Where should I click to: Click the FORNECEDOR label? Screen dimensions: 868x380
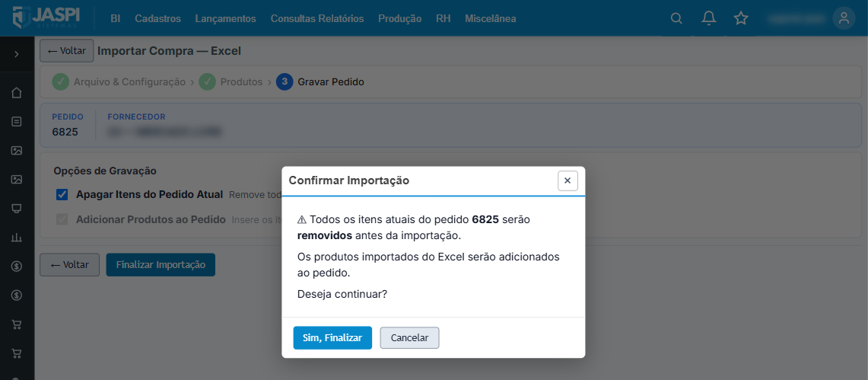click(x=136, y=117)
